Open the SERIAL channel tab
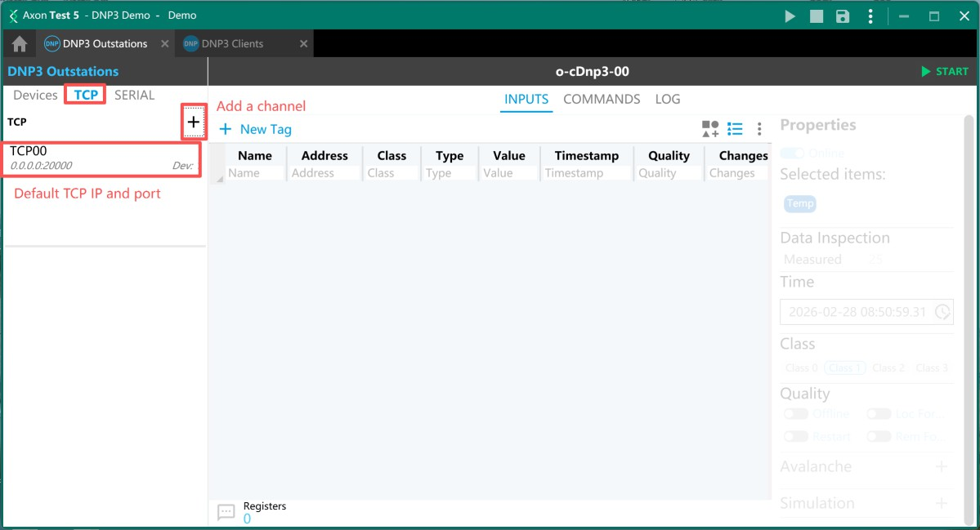The image size is (980, 530). pyautogui.click(x=134, y=95)
